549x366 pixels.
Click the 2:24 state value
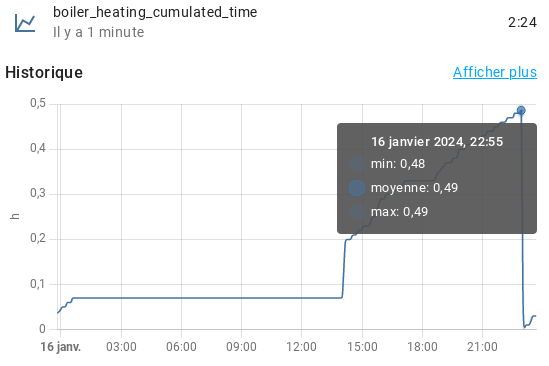coord(522,22)
